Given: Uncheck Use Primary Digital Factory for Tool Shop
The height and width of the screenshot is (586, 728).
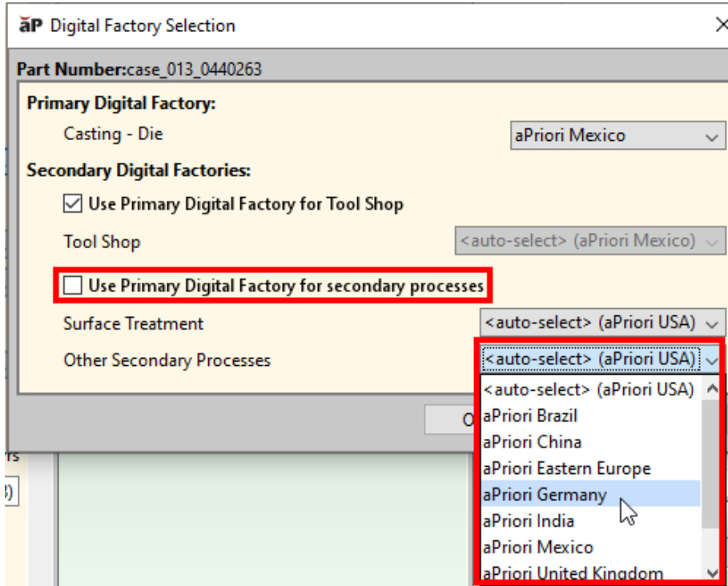Looking at the screenshot, I should click(x=73, y=204).
